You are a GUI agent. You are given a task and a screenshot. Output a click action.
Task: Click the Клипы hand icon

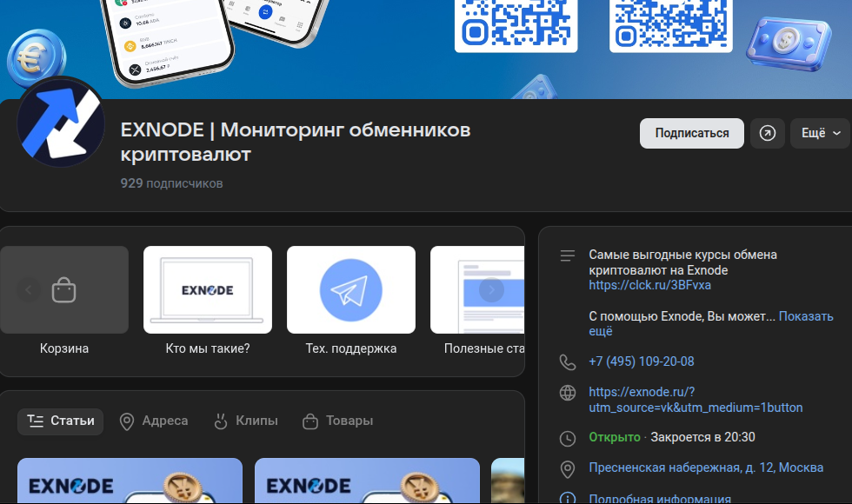pos(221,421)
